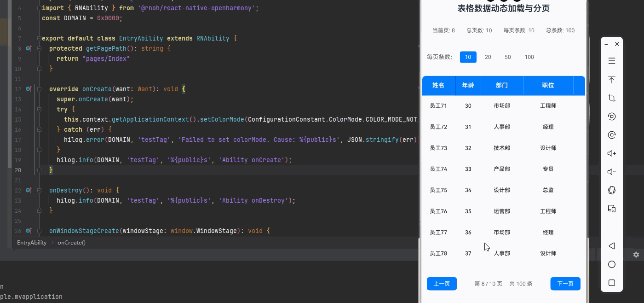
Task: Click the 运营部 department cell
Action: coord(502,211)
